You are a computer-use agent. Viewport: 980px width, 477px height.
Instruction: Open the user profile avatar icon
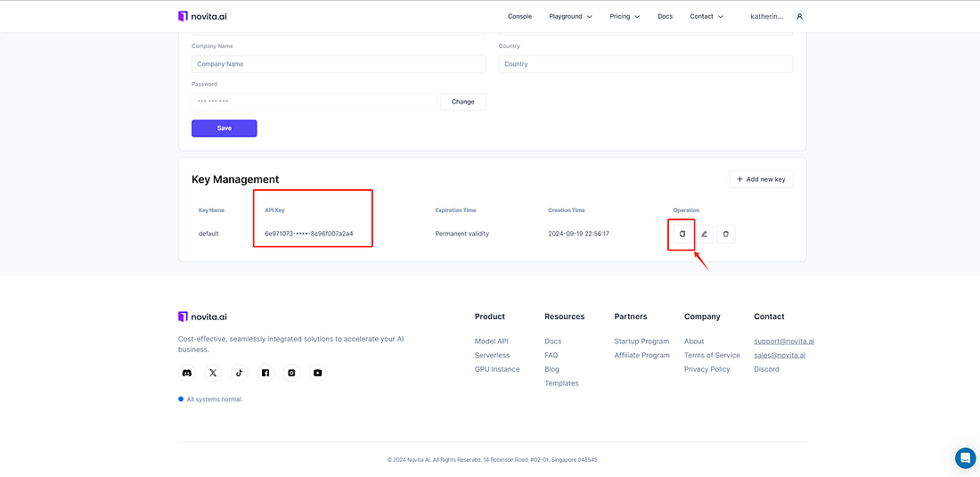pos(799,16)
